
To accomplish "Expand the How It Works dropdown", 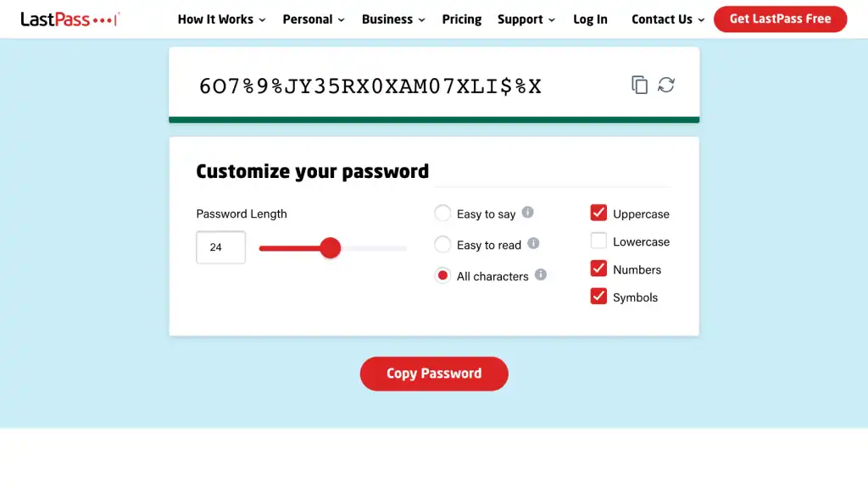I will (221, 19).
